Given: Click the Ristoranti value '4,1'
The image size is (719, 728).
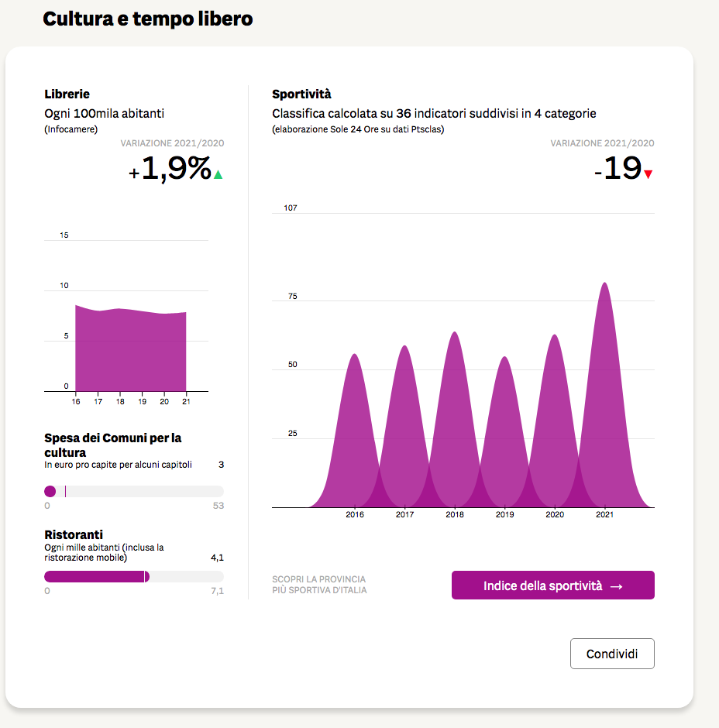Looking at the screenshot, I should [218, 558].
